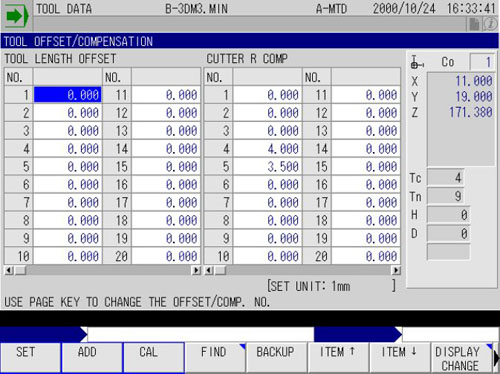The height and width of the screenshot is (374, 500).
Task: Click the tool coordinate icon beside Co
Action: tap(417, 62)
